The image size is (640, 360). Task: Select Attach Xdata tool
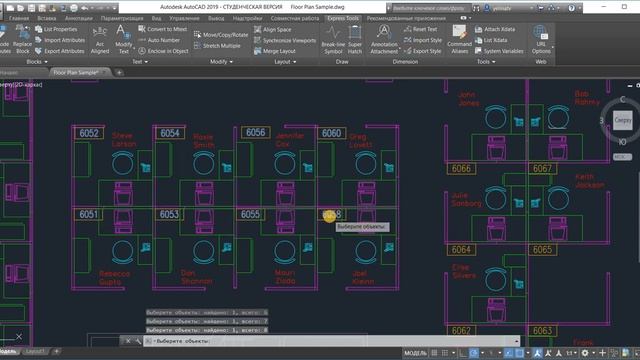click(x=495, y=29)
